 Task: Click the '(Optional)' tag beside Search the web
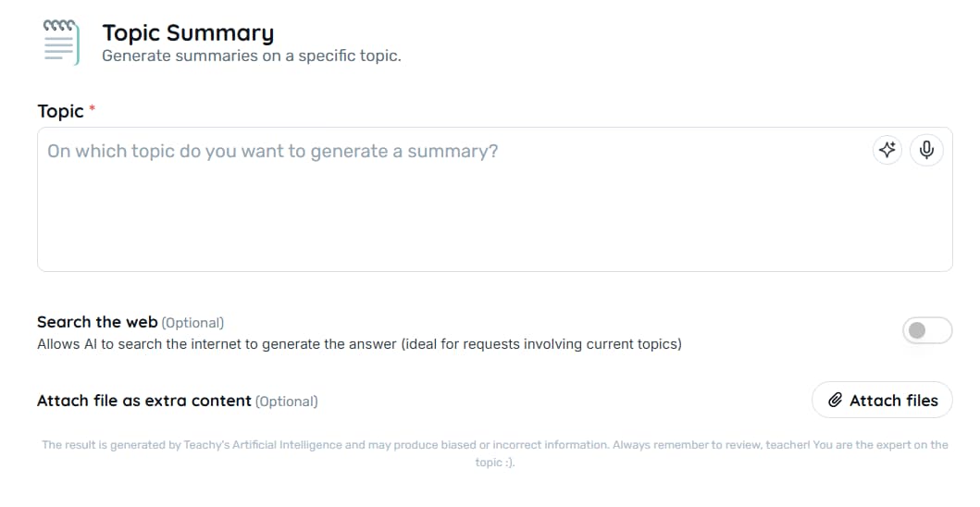coord(192,323)
